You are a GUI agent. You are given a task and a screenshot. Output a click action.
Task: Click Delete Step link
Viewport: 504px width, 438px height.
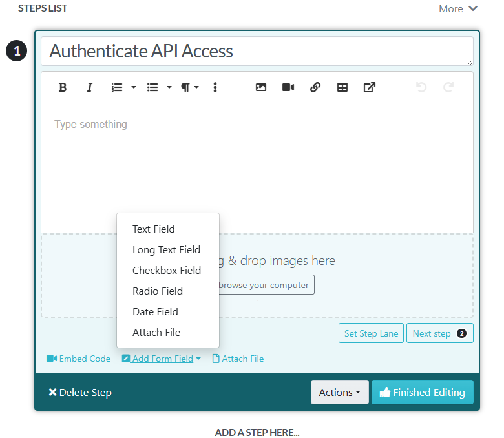pyautogui.click(x=79, y=392)
